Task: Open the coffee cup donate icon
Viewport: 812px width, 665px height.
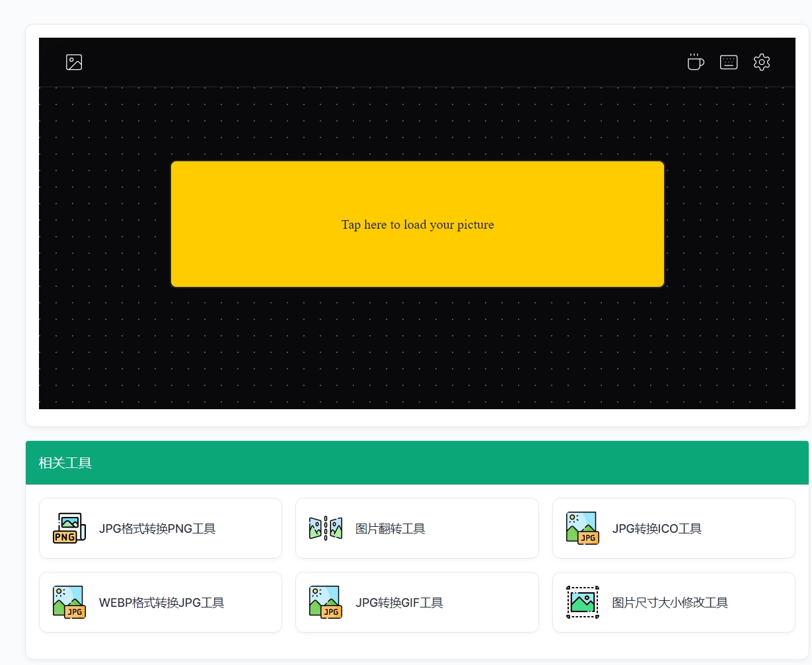Action: coord(695,62)
